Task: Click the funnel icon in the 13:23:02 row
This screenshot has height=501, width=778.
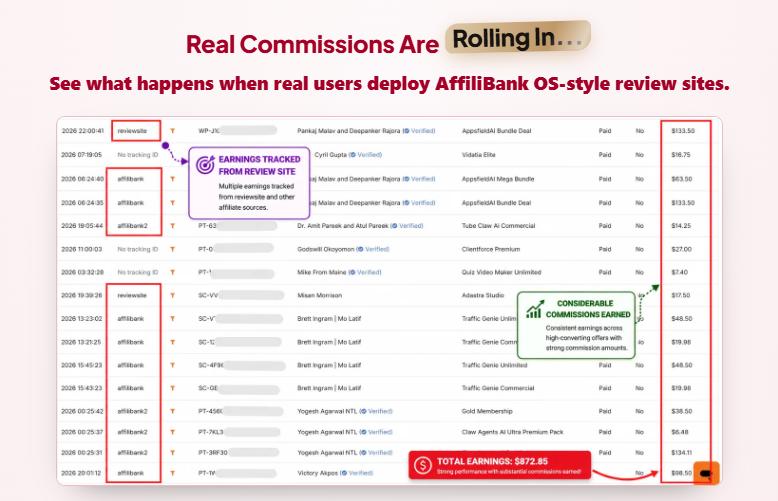Action: [173, 319]
